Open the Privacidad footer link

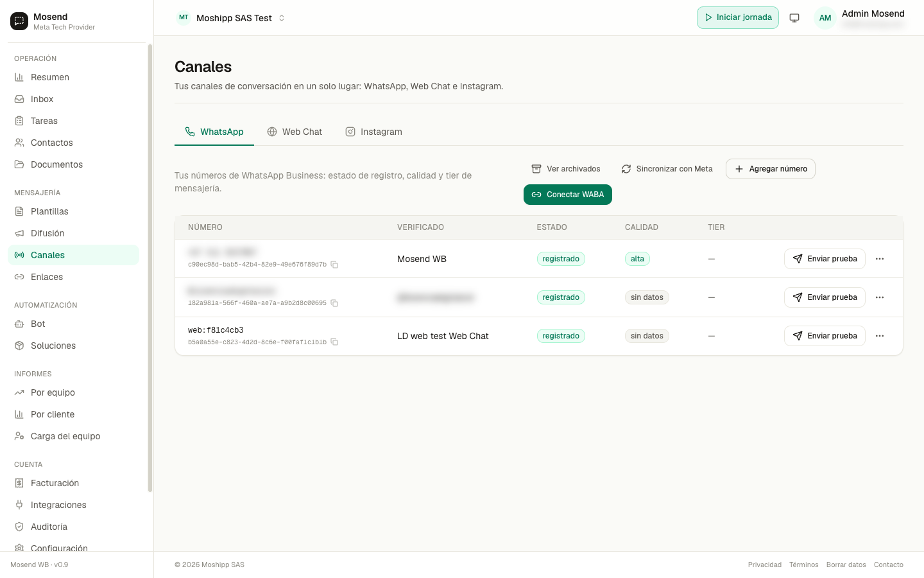(765, 565)
